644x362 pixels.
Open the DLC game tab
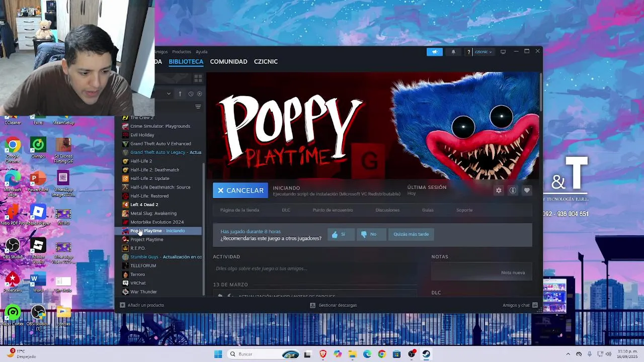[x=286, y=210]
